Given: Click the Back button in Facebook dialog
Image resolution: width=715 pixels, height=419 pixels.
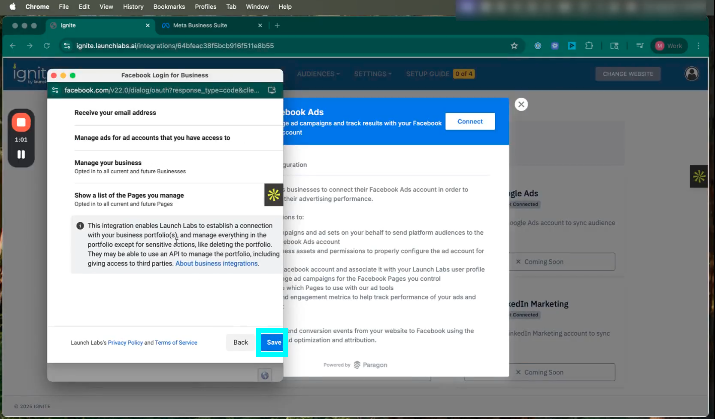Looking at the screenshot, I should (x=241, y=342).
